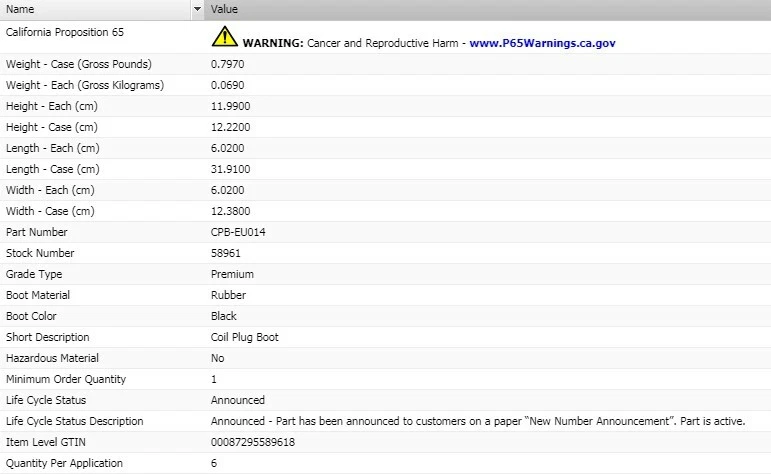Click the New Number Announcement description text

click(x=478, y=421)
